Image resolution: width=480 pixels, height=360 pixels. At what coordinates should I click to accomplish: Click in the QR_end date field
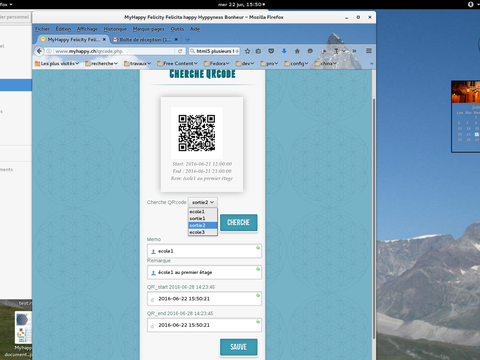point(204,325)
